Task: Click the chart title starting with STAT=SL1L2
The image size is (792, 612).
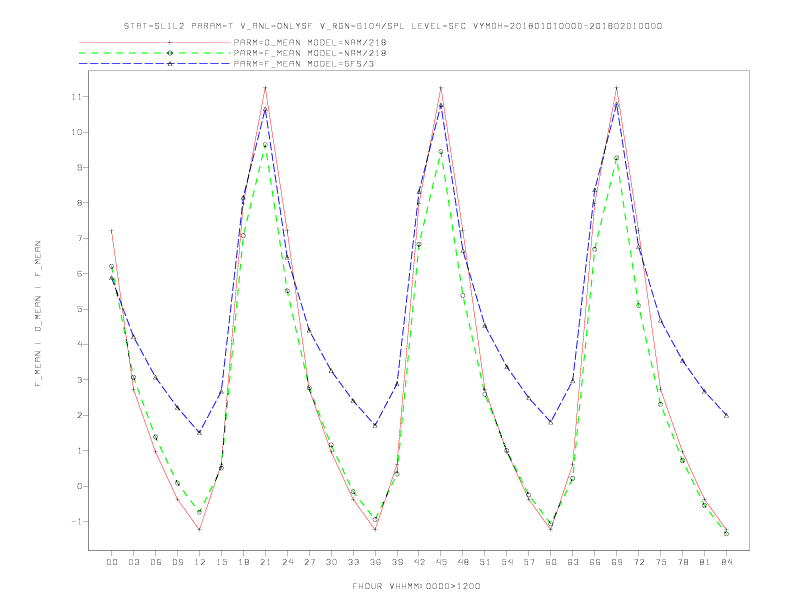Action: pos(392,26)
